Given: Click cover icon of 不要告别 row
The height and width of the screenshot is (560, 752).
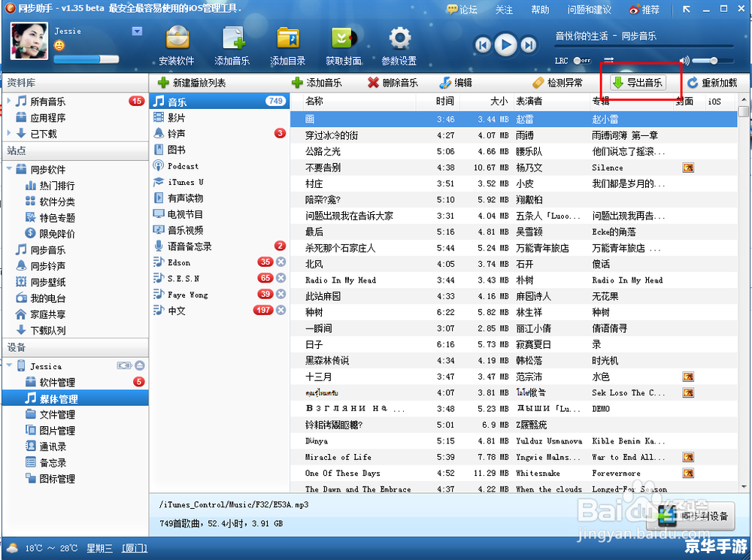Looking at the screenshot, I should [688, 168].
